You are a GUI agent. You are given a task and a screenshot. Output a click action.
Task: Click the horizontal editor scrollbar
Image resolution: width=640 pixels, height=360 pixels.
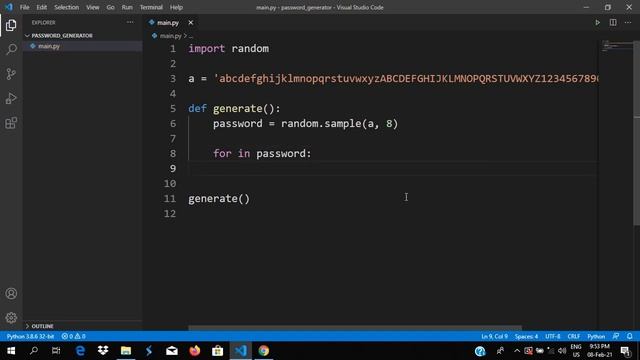[355, 327]
